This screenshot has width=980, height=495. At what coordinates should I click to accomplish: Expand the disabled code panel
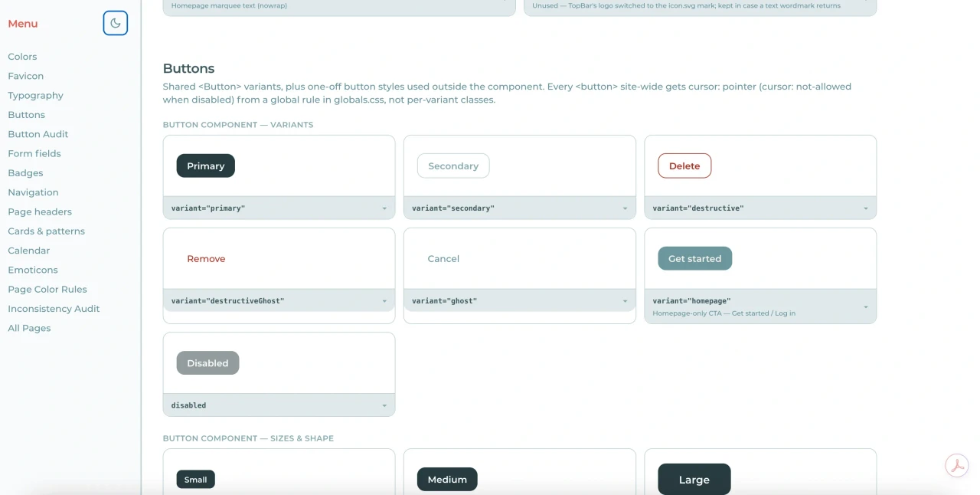tap(279, 405)
